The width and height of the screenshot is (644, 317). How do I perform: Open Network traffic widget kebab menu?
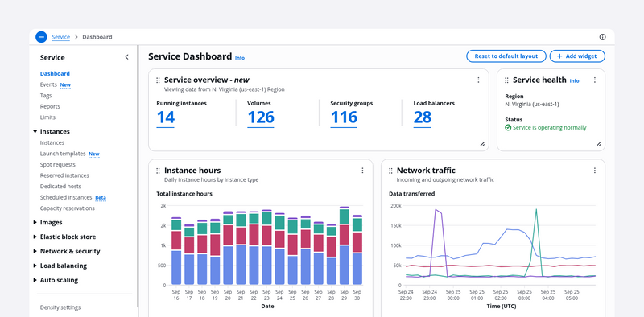click(x=594, y=171)
